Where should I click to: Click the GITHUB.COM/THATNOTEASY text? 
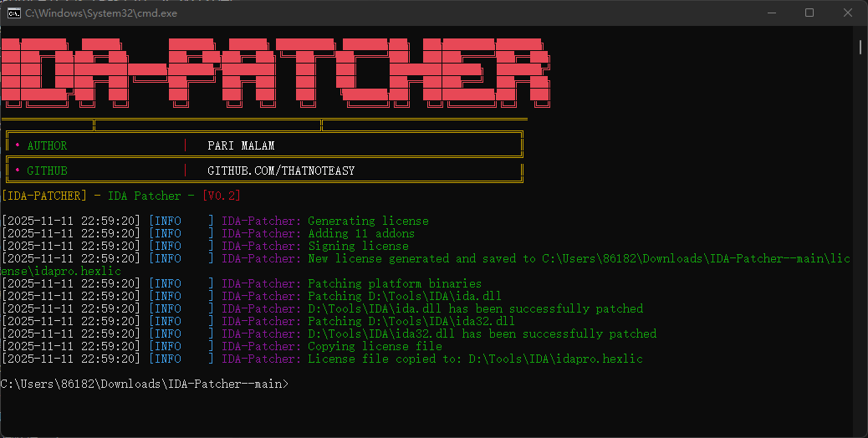click(281, 171)
